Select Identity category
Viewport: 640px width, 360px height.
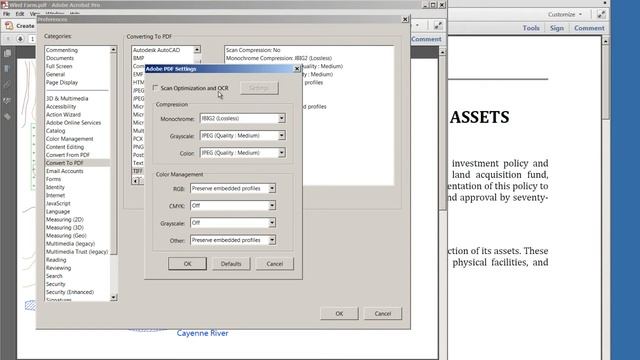pos(56,187)
